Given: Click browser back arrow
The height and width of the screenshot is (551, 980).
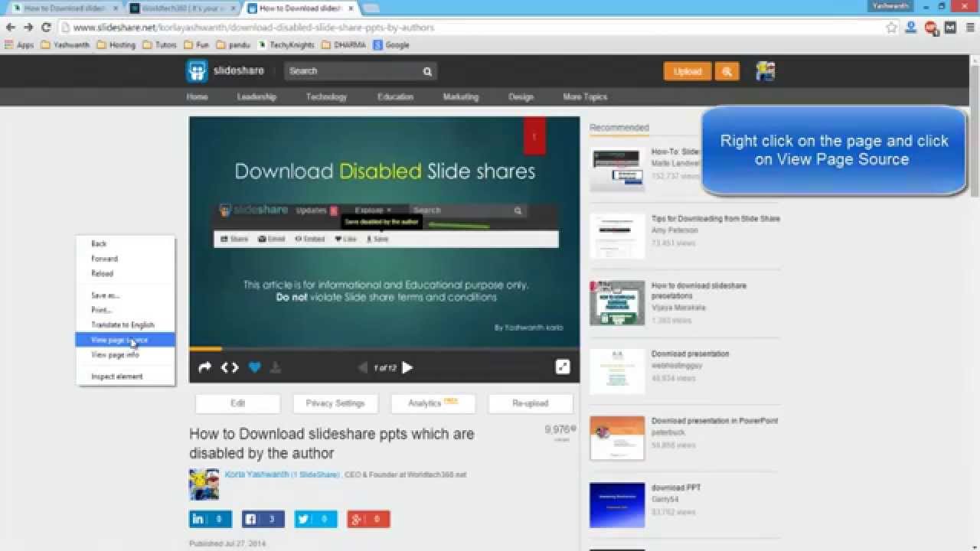Looking at the screenshot, I should coord(11,27).
